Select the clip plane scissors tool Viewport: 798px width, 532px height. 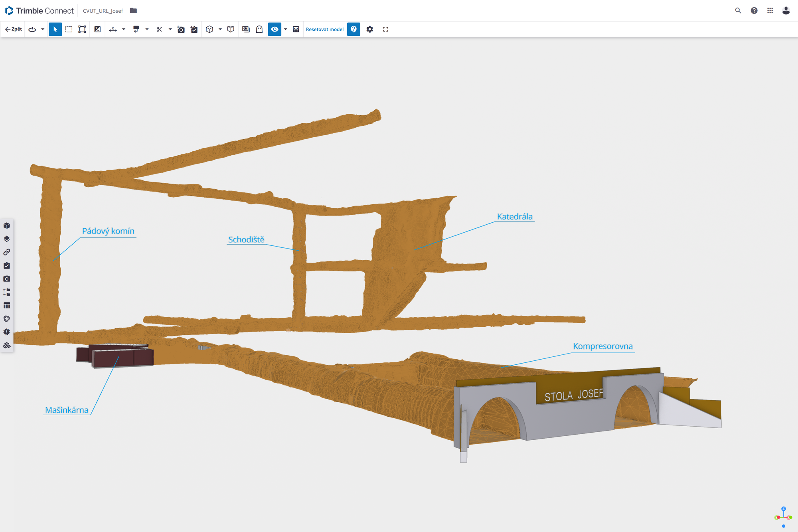click(159, 29)
